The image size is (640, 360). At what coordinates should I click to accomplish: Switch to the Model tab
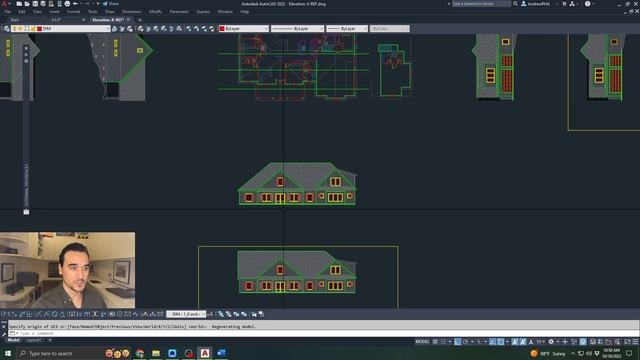13,340
